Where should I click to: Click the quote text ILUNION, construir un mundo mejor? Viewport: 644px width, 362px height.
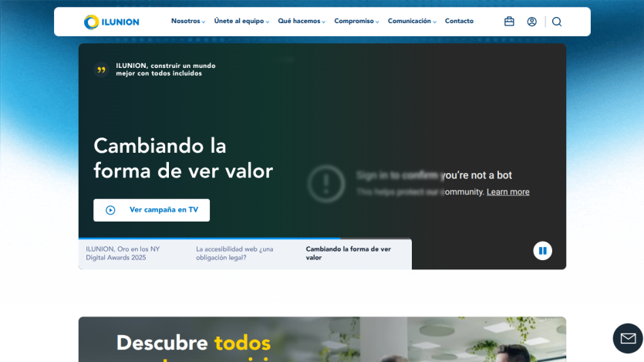[x=166, y=69]
